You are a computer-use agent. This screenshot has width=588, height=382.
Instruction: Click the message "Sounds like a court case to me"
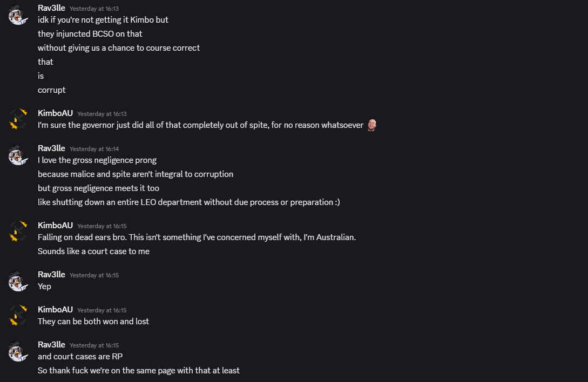[x=93, y=251]
